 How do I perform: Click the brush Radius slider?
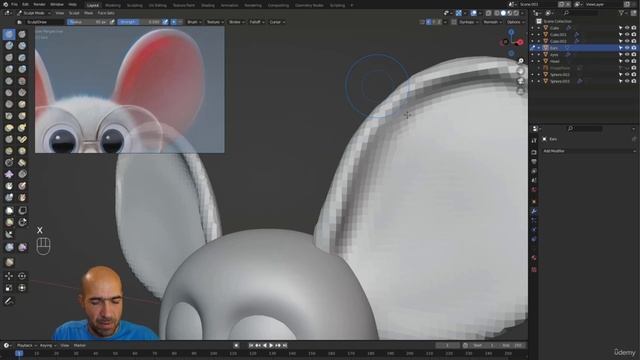tap(88, 22)
